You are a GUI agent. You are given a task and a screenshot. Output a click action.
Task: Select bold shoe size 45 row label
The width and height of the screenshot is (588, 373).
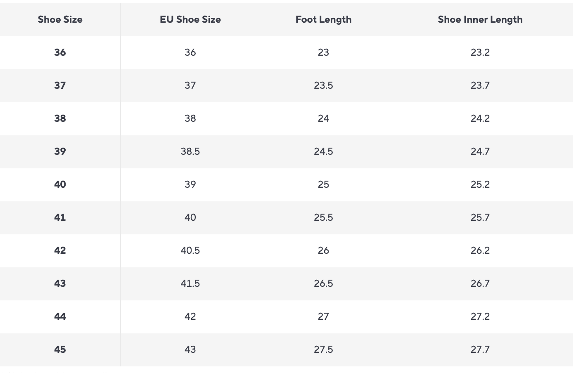pos(60,349)
